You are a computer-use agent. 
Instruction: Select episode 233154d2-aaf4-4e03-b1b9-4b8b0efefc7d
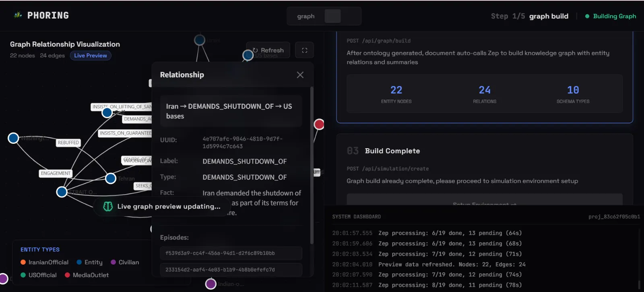(x=231, y=269)
